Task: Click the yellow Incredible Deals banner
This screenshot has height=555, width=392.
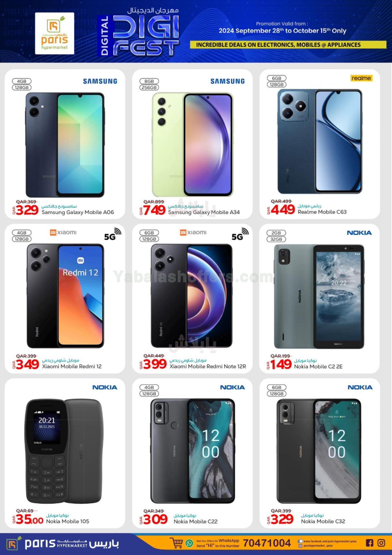Action: (x=288, y=45)
